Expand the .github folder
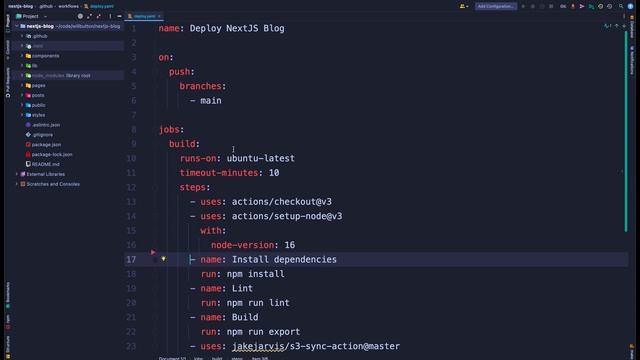 click(22, 36)
